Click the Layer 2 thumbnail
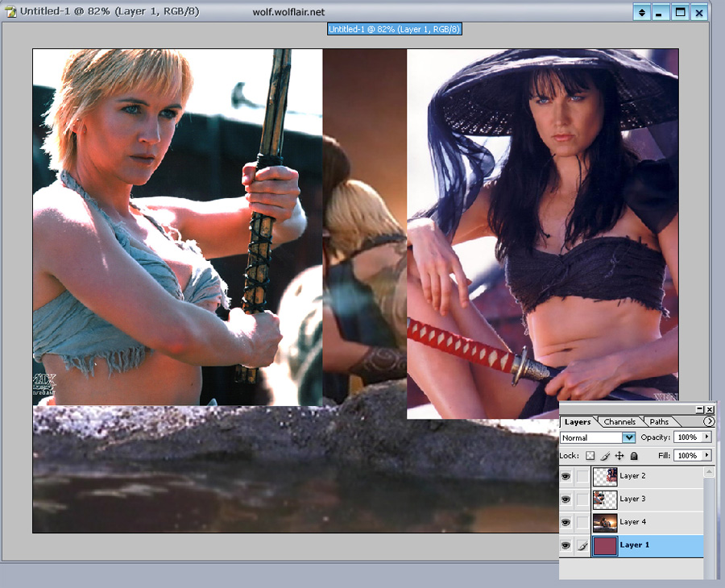 click(605, 477)
